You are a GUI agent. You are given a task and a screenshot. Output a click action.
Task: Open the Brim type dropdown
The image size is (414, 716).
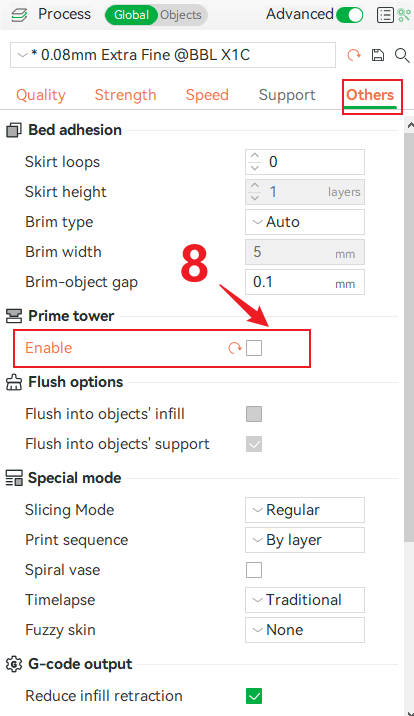(x=305, y=222)
